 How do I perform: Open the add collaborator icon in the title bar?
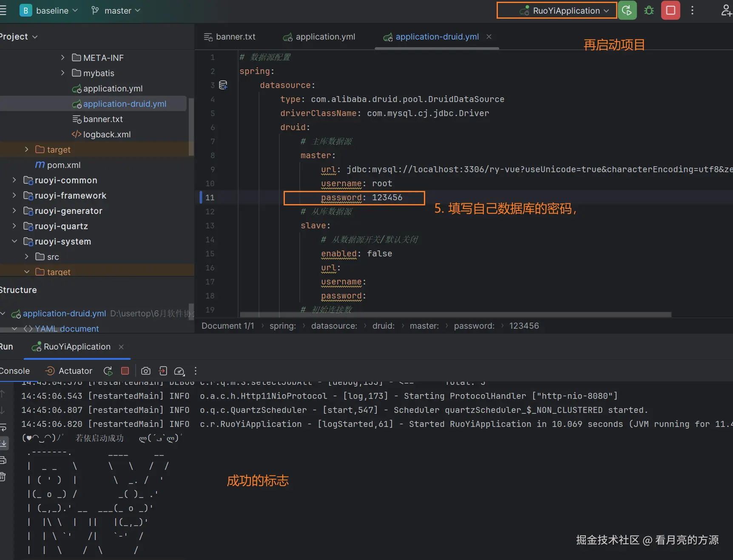coord(726,10)
